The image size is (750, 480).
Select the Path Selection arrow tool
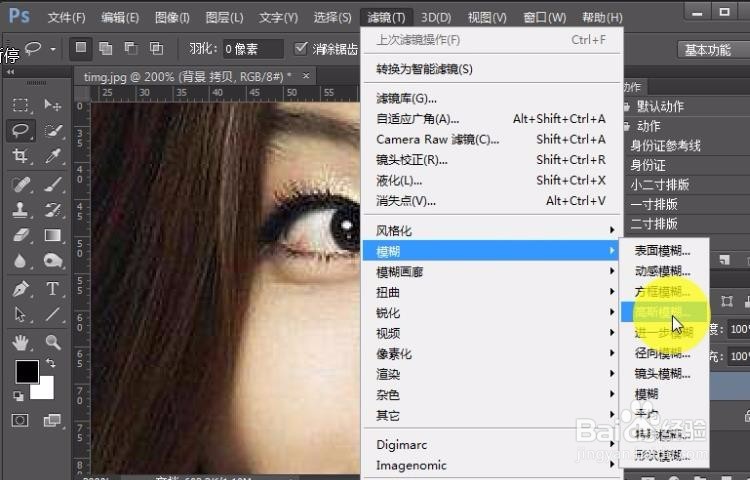[x=20, y=315]
